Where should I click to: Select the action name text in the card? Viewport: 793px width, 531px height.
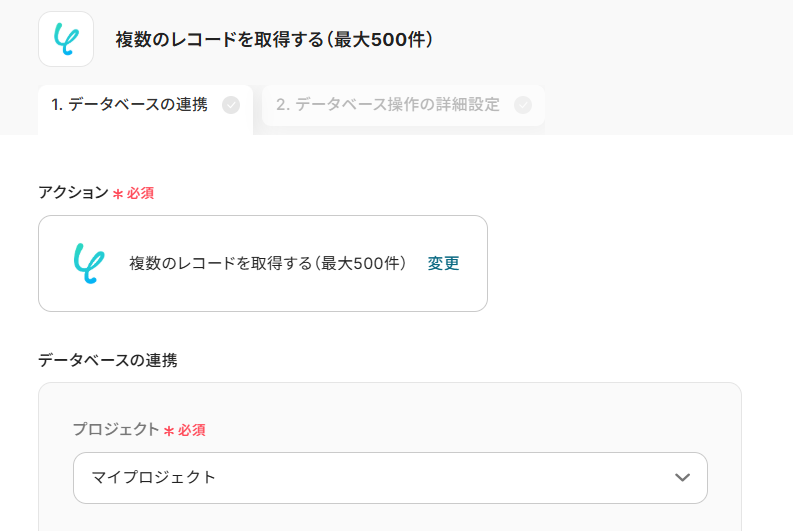[x=268, y=264]
